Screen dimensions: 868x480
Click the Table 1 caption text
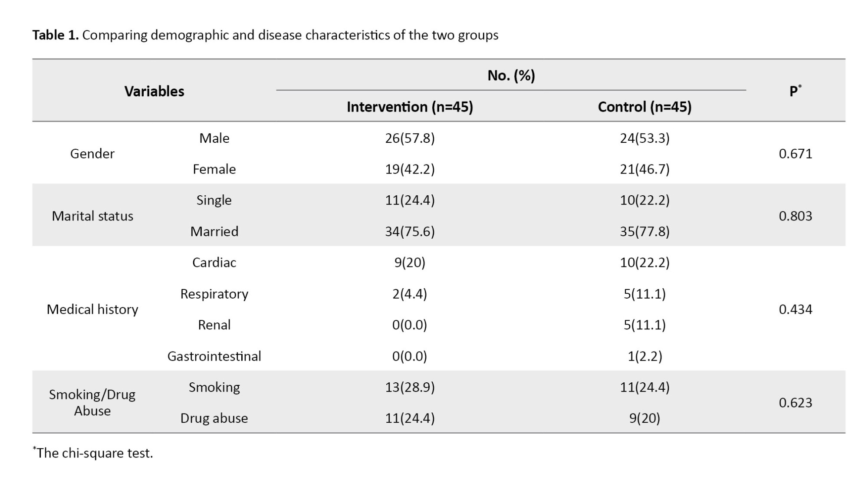[265, 35]
